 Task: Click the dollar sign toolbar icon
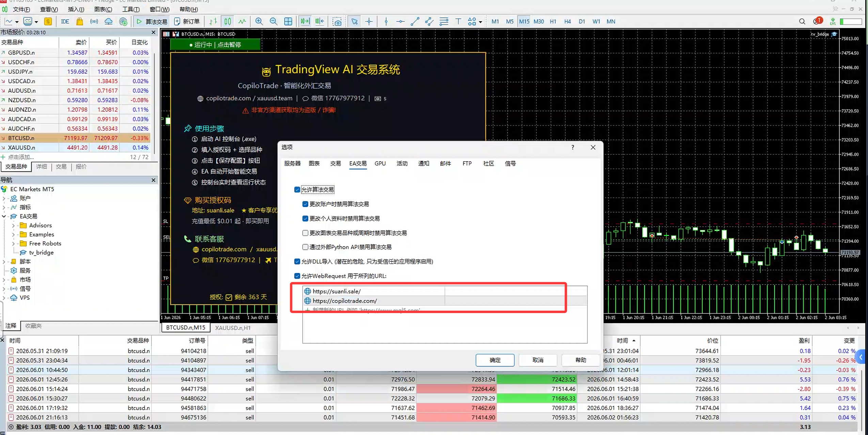point(48,21)
